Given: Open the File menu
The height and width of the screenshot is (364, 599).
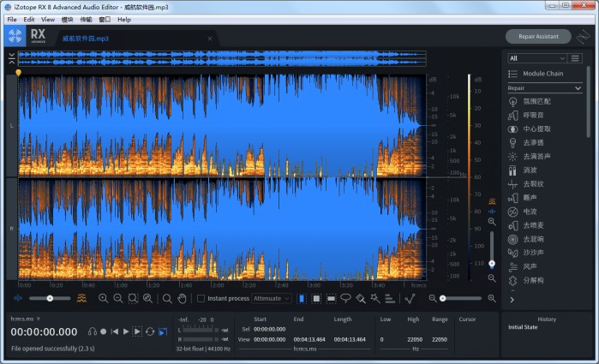Looking at the screenshot, I should pyautogui.click(x=12, y=20).
